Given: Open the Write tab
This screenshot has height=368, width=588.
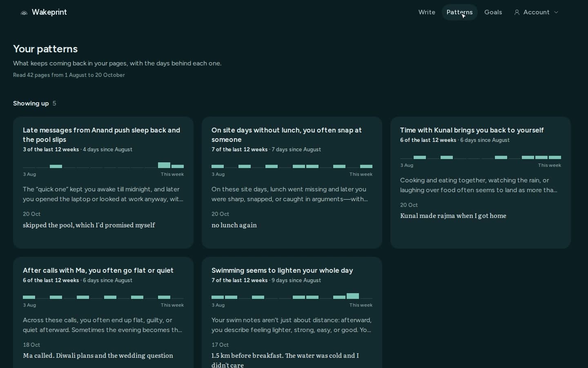Looking at the screenshot, I should (427, 12).
